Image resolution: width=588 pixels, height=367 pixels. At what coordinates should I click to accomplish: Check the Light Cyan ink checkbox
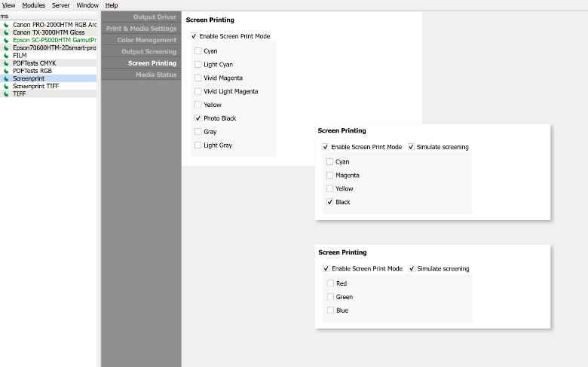(x=198, y=65)
